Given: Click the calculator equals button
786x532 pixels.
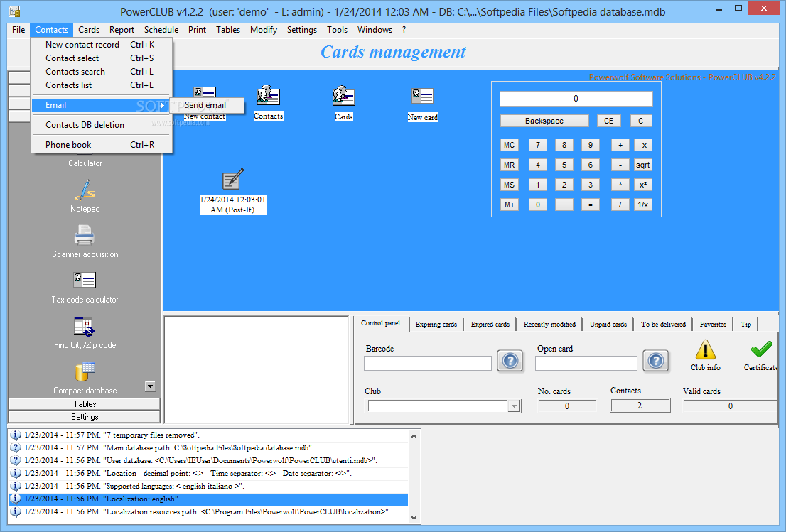Looking at the screenshot, I should pyautogui.click(x=591, y=205).
